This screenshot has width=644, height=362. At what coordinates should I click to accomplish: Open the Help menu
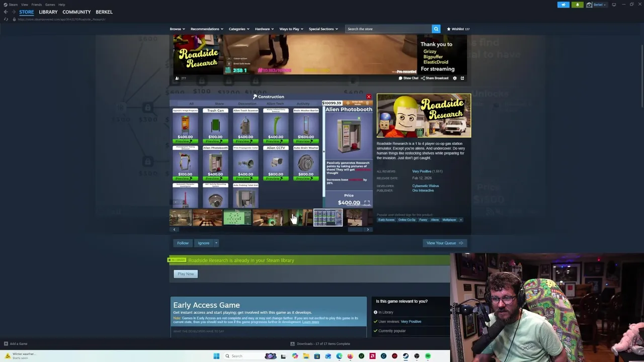(x=61, y=5)
